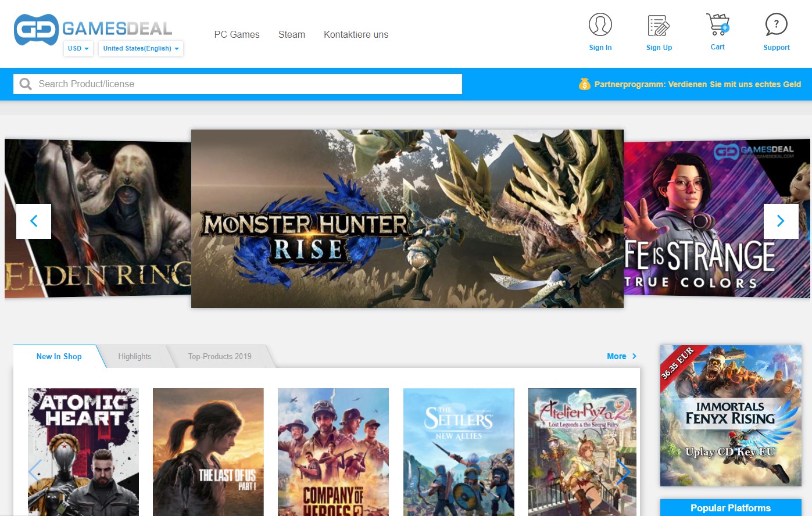
Task: Switch to the Highlights tab
Action: 135,356
